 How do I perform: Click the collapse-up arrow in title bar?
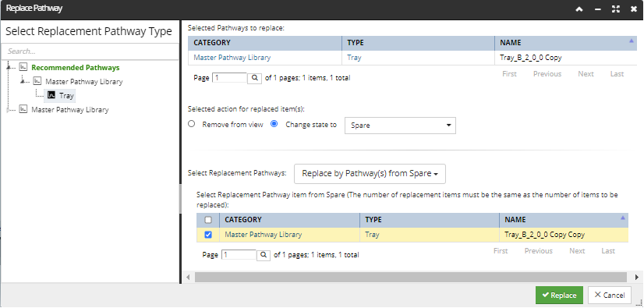click(579, 9)
